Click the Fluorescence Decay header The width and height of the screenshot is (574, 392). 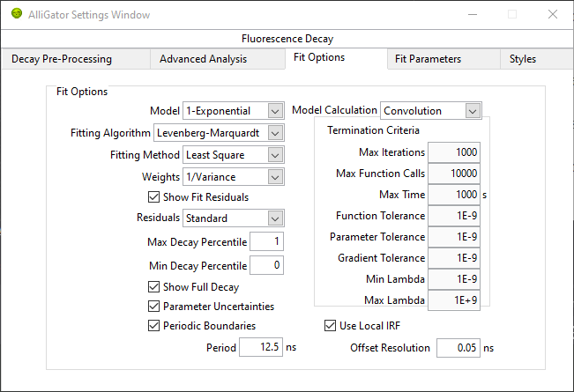click(287, 39)
